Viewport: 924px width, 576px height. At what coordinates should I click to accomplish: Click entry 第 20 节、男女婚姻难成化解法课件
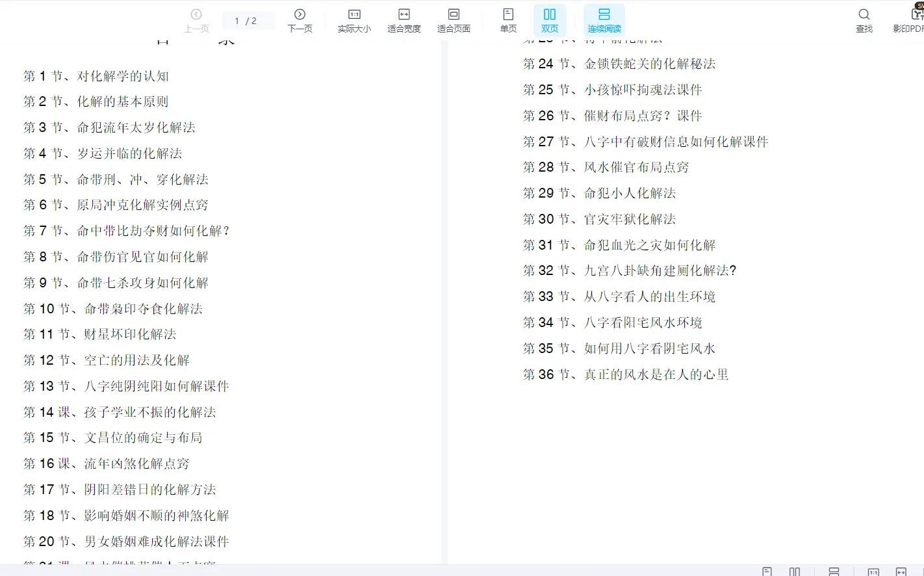coord(127,542)
